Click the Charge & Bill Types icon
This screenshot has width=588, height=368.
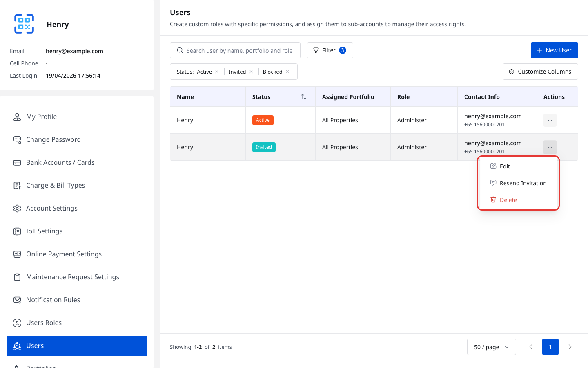(x=17, y=186)
